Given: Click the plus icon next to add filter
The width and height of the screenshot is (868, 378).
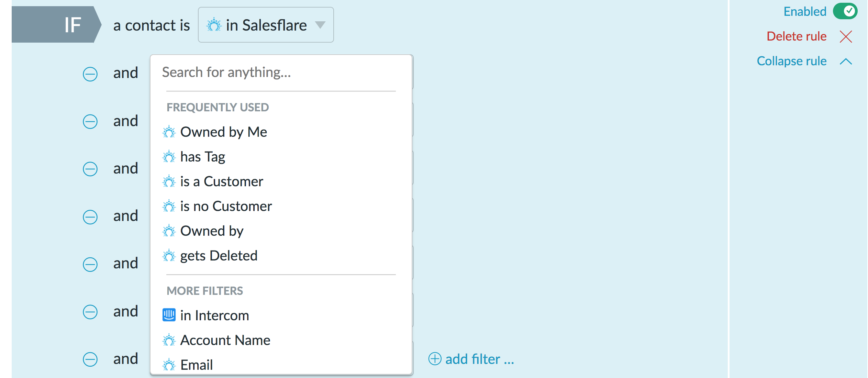Looking at the screenshot, I should pos(435,359).
